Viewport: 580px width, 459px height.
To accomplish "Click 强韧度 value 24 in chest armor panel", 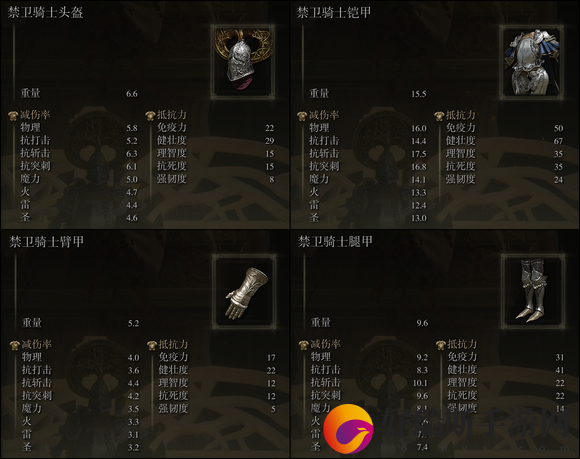I will click(x=558, y=180).
